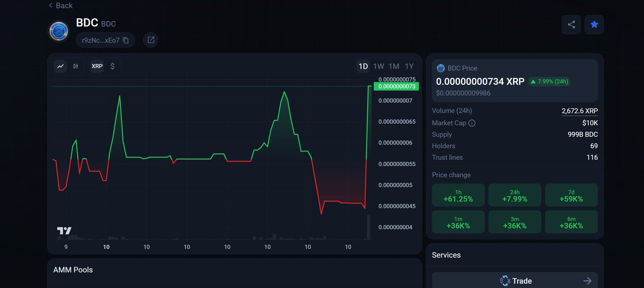Click the 999B BDC supply value
This screenshot has height=288, width=644.
pos(582,134)
